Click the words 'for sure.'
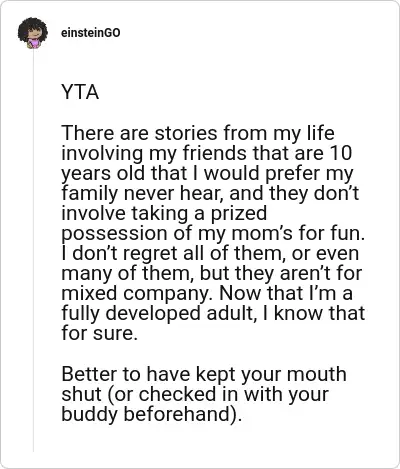The height and width of the screenshot is (469, 400). (x=99, y=333)
